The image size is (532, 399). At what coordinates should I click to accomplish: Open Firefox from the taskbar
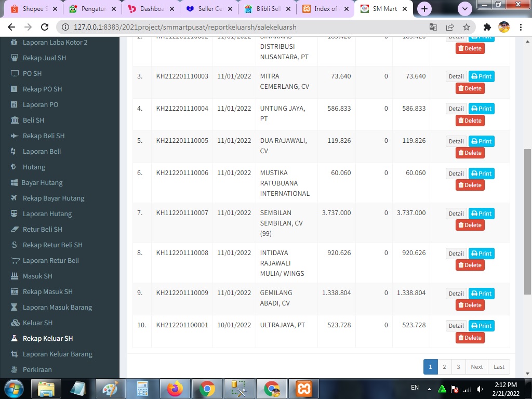[175, 388]
